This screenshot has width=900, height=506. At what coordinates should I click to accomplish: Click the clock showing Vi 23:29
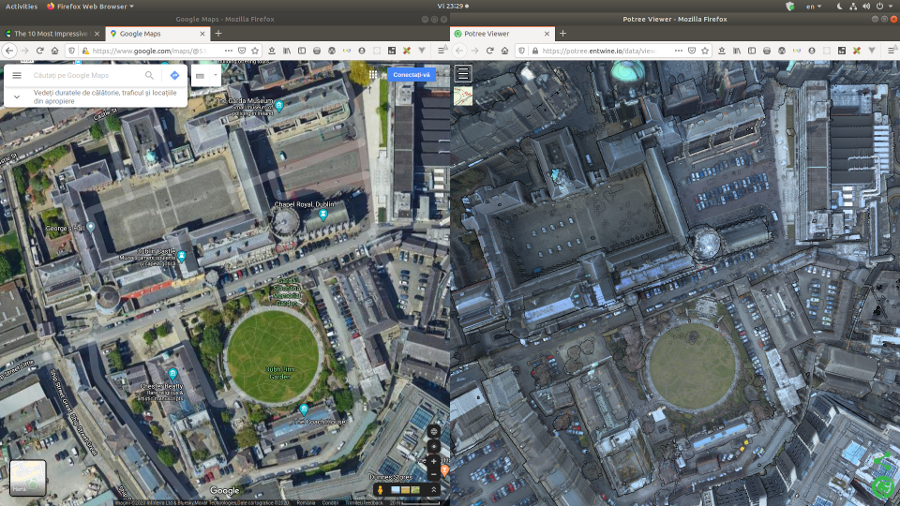[x=452, y=6]
